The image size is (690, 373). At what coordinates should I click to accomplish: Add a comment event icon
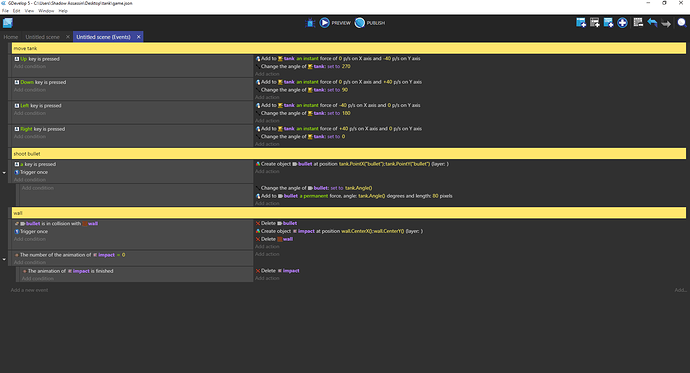pos(609,23)
